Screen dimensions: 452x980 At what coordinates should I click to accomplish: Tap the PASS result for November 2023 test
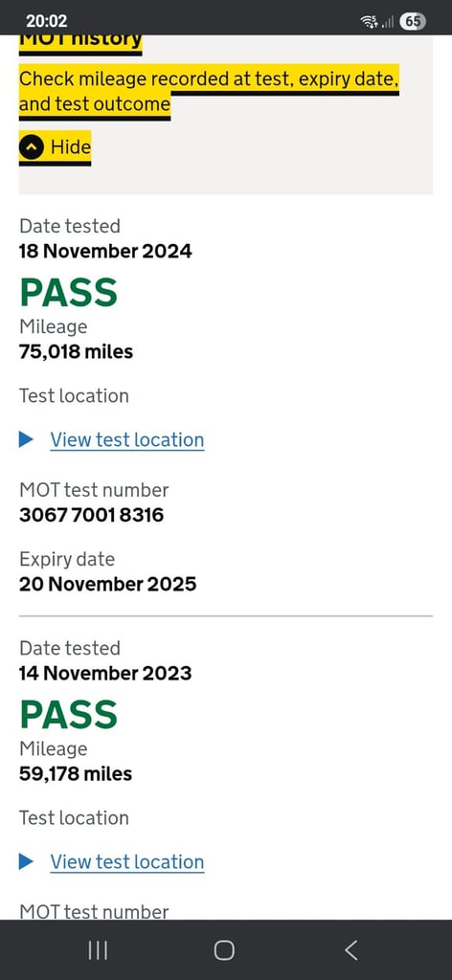69,714
